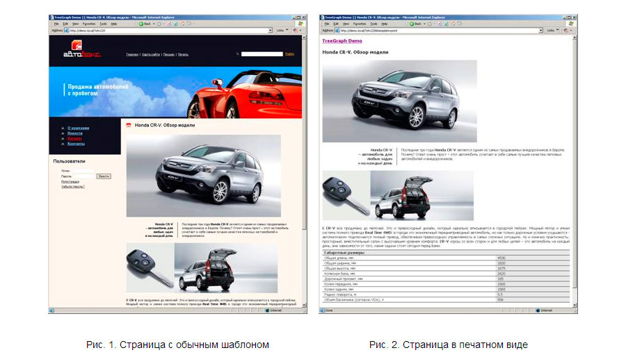Open Контакты in sidebar menu

click(x=76, y=144)
